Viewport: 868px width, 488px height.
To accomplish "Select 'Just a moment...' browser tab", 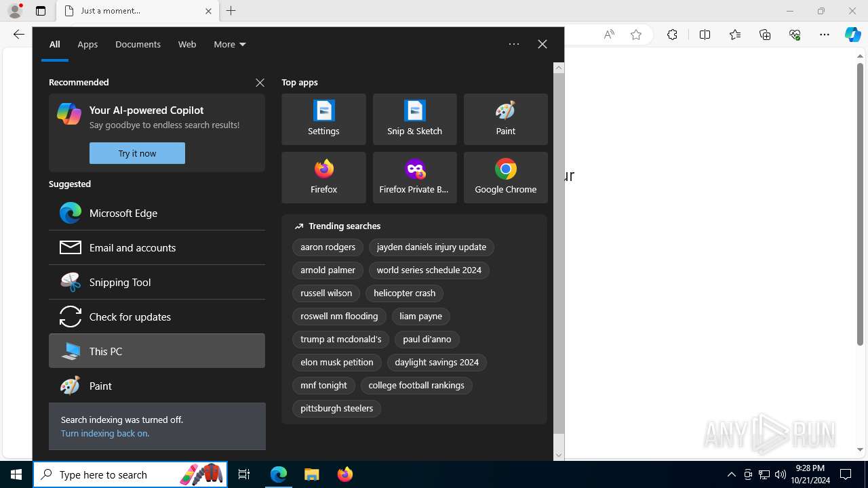I will coord(137,11).
